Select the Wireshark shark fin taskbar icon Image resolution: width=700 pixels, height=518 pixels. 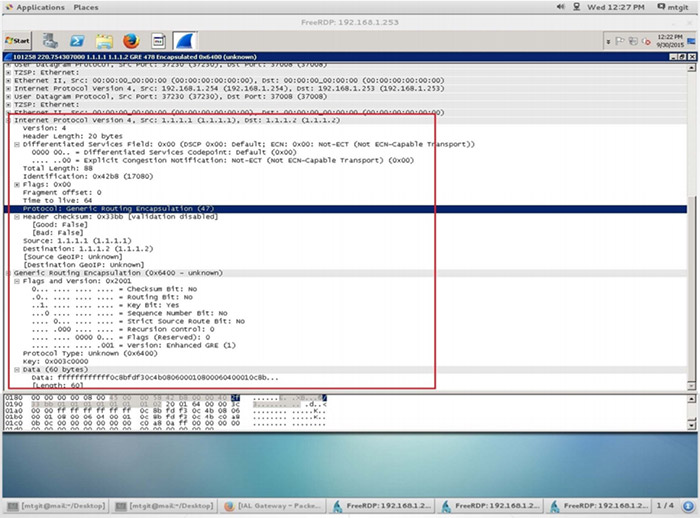coord(185,41)
